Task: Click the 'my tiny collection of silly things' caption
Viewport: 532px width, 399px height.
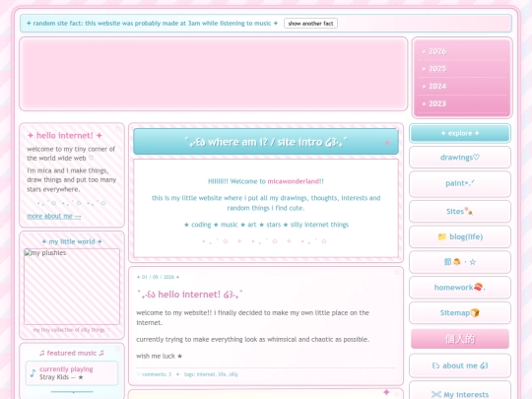Action: point(72,330)
